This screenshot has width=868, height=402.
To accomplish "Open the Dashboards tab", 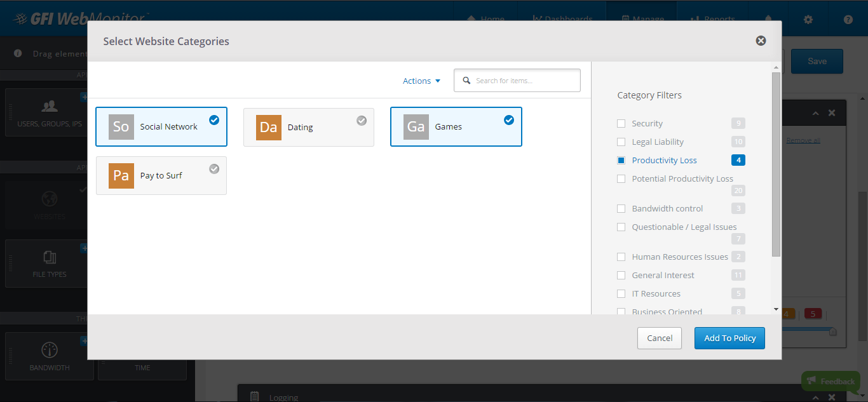I will click(562, 19).
